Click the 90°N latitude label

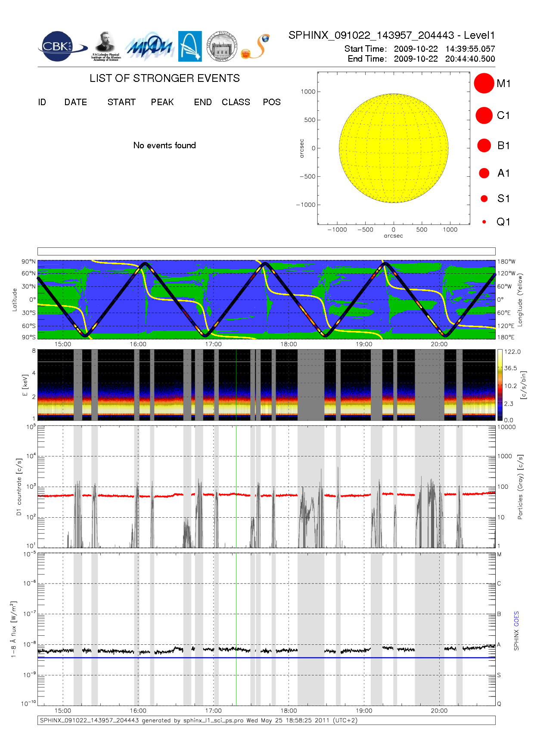point(28,262)
